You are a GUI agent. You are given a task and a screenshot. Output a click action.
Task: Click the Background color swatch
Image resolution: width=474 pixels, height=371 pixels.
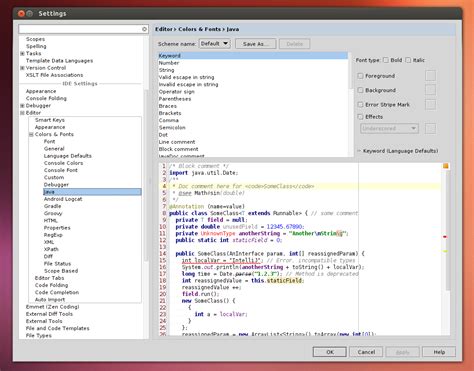430,90
